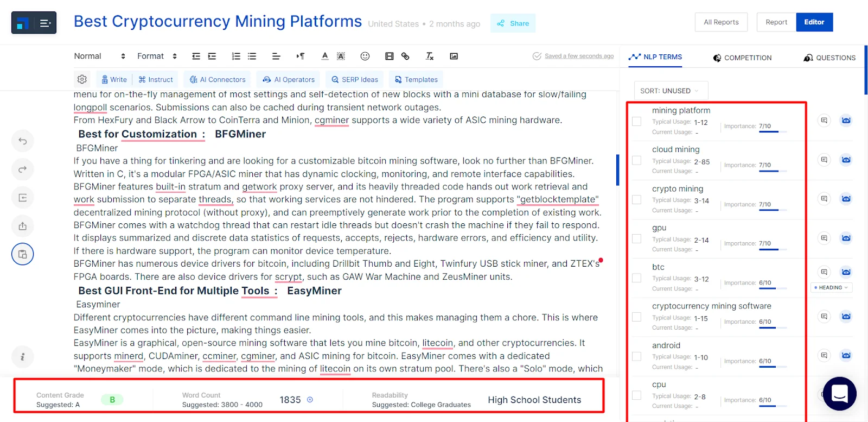
Task: Click the clear formatting icon
Action: point(430,56)
